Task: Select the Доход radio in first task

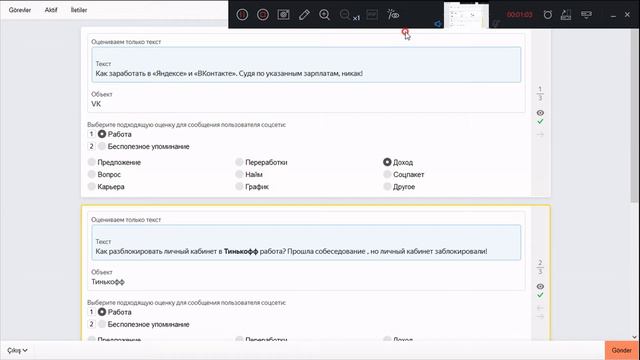Action: tap(387, 162)
